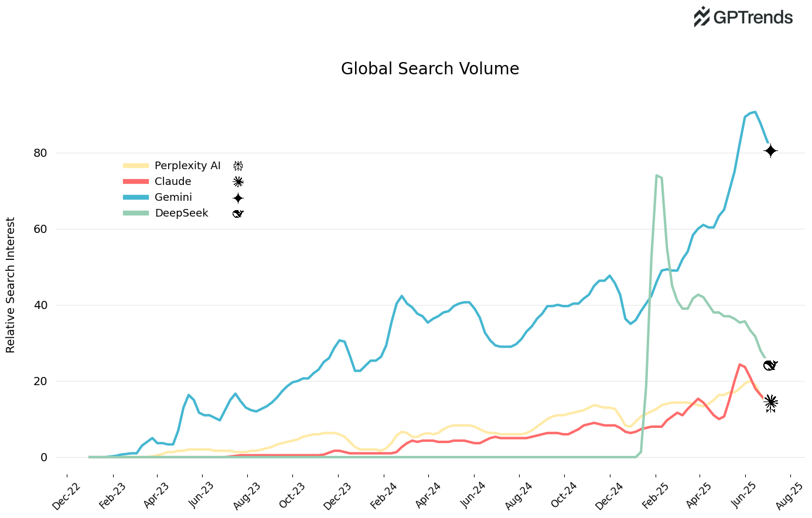Click the yellow Perplexity AI legend swatch

(136, 166)
